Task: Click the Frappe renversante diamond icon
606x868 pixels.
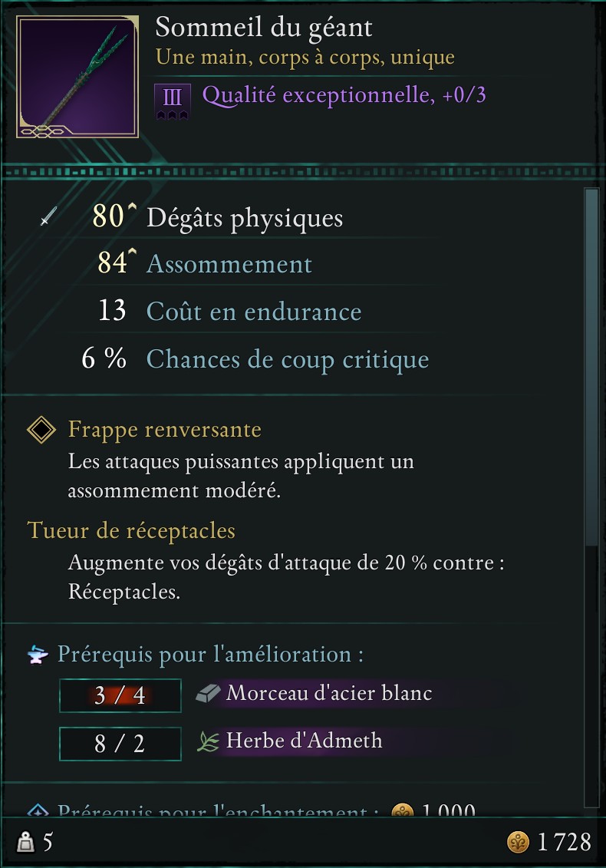Action: pyautogui.click(x=41, y=430)
